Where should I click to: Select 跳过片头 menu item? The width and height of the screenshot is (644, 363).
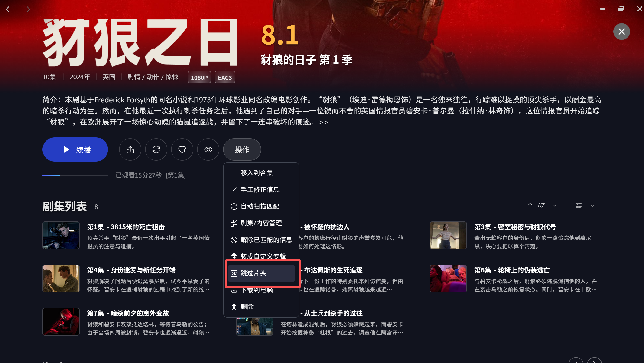pyautogui.click(x=261, y=273)
